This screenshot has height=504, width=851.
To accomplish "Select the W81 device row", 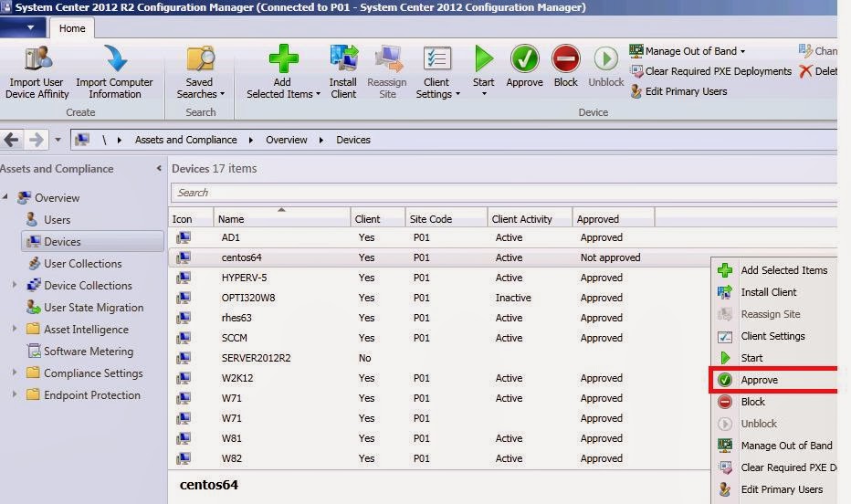I will pyautogui.click(x=439, y=438).
